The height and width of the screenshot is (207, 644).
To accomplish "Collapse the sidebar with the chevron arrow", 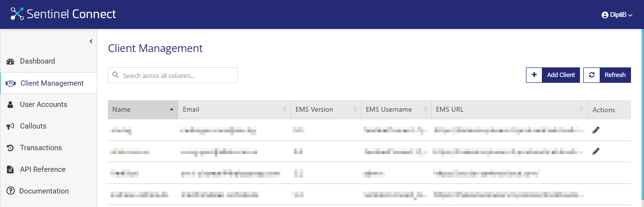I will click(x=91, y=41).
